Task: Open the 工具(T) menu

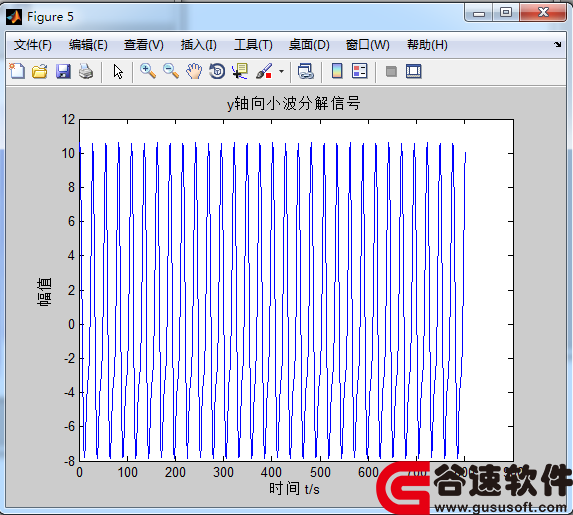Action: 253,45
